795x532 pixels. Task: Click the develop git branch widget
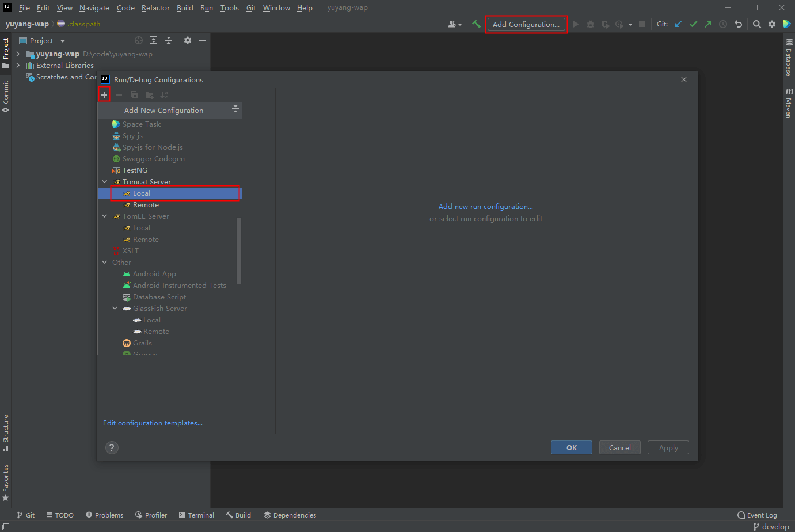[x=771, y=526]
